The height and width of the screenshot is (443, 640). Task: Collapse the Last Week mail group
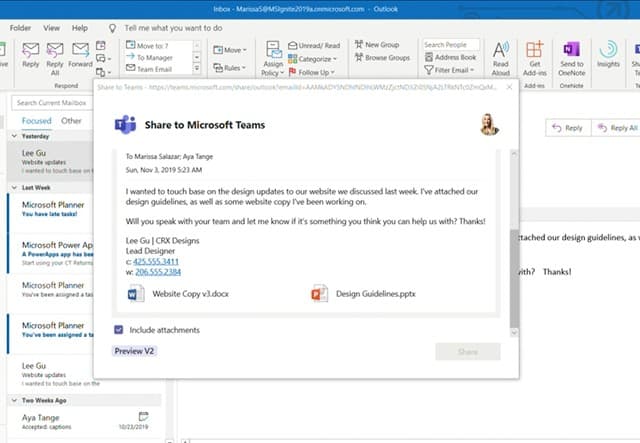tap(15, 187)
